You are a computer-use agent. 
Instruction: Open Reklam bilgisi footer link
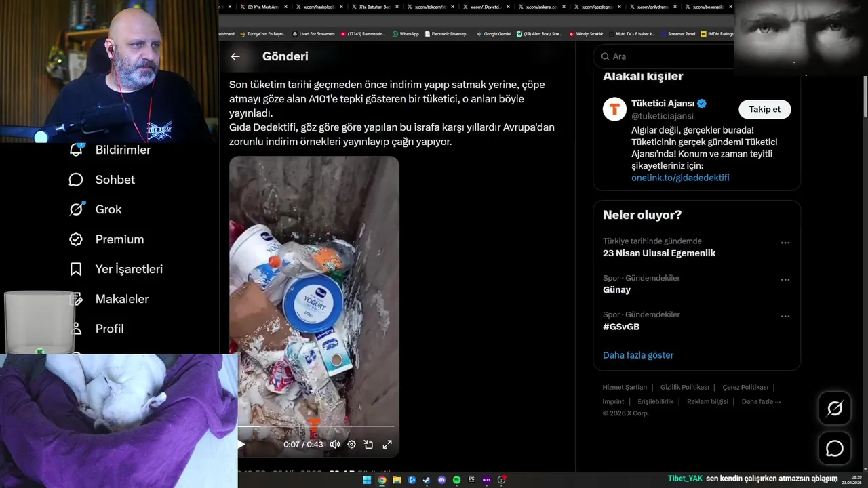[707, 401]
